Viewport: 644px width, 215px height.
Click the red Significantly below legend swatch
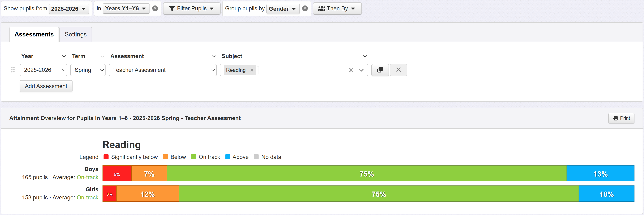click(x=106, y=157)
